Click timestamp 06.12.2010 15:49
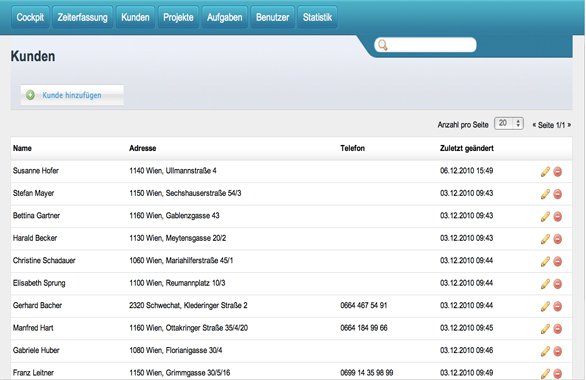Viewport: 586px width, 380px height. [x=466, y=170]
